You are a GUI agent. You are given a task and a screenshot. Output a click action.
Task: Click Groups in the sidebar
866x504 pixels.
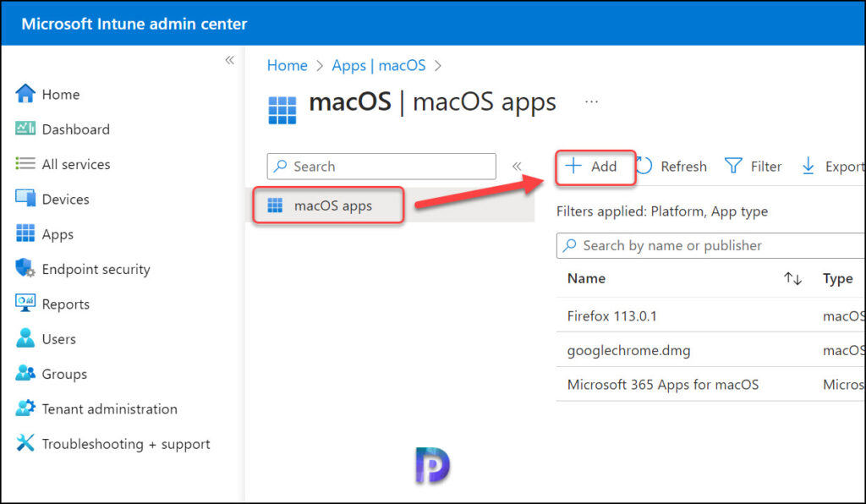point(64,375)
